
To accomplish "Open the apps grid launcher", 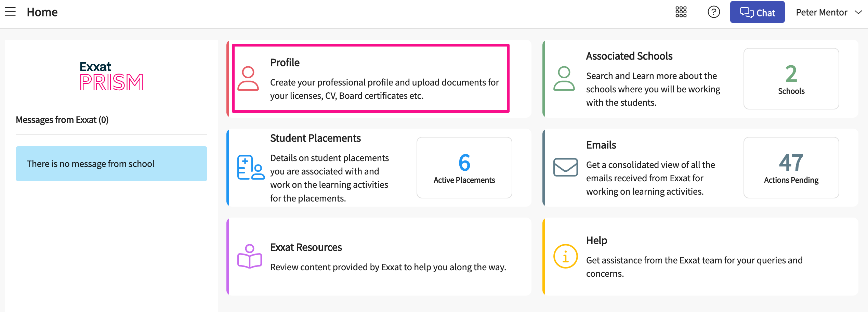I will [x=681, y=12].
